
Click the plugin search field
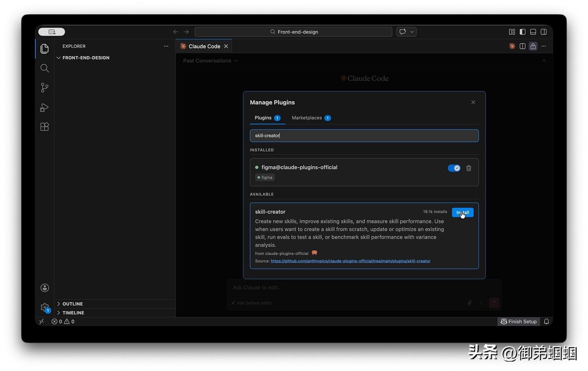[364, 136]
